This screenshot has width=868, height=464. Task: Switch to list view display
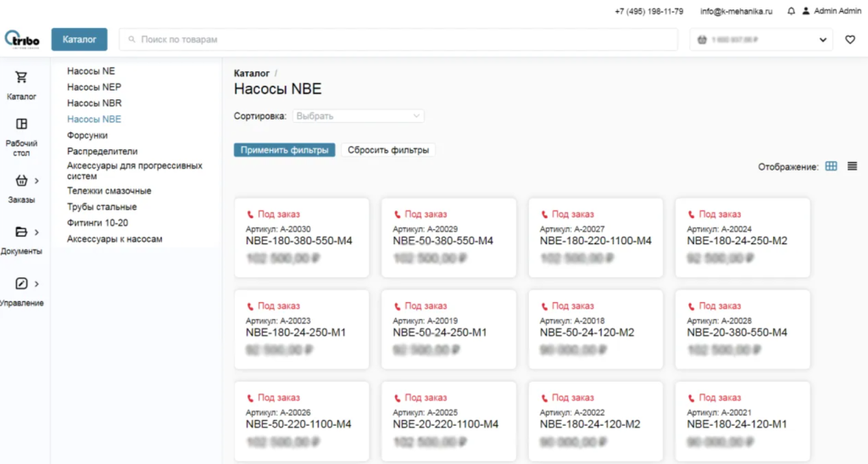852,166
